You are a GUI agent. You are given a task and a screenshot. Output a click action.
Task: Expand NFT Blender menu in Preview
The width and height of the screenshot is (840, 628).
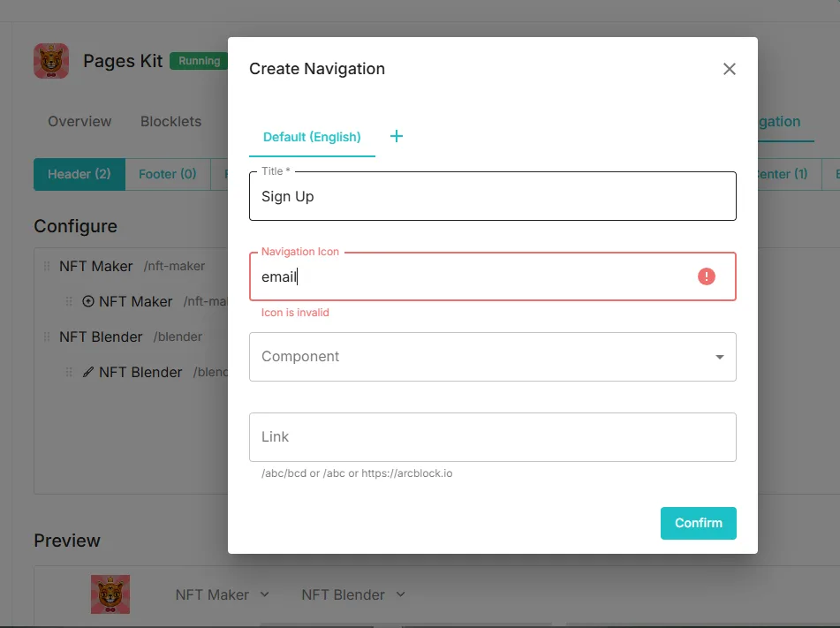click(x=353, y=594)
